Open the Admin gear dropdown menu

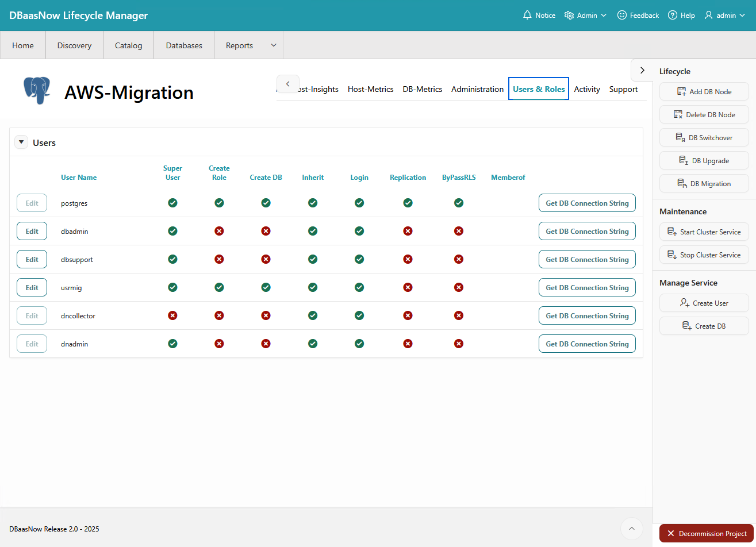(x=585, y=16)
